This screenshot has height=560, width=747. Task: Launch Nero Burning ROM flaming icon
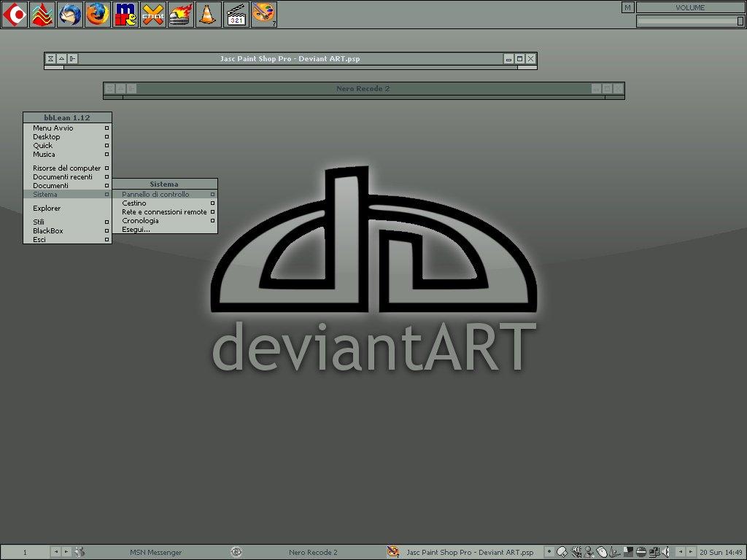point(181,15)
